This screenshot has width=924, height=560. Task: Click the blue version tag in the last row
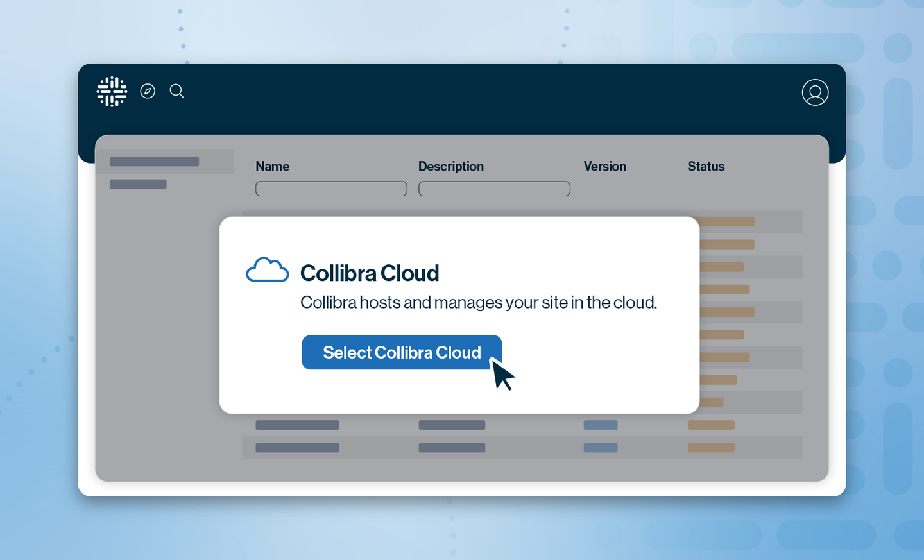tap(601, 448)
